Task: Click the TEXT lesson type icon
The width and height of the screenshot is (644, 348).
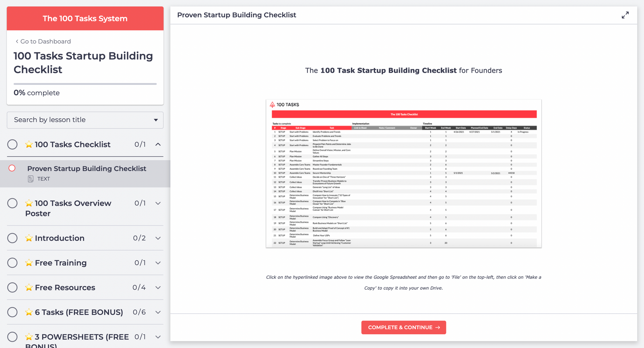Action: 31,179
